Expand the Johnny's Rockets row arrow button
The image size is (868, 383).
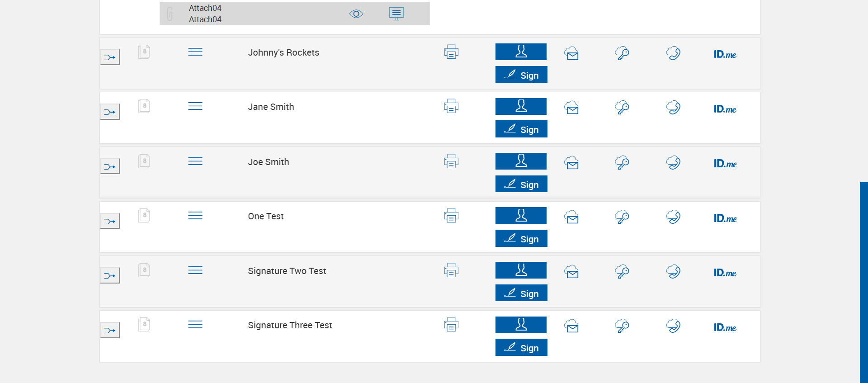[110, 57]
